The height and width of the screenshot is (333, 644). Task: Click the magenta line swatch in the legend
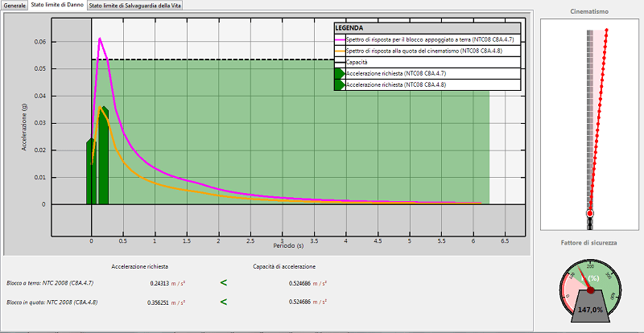point(339,39)
